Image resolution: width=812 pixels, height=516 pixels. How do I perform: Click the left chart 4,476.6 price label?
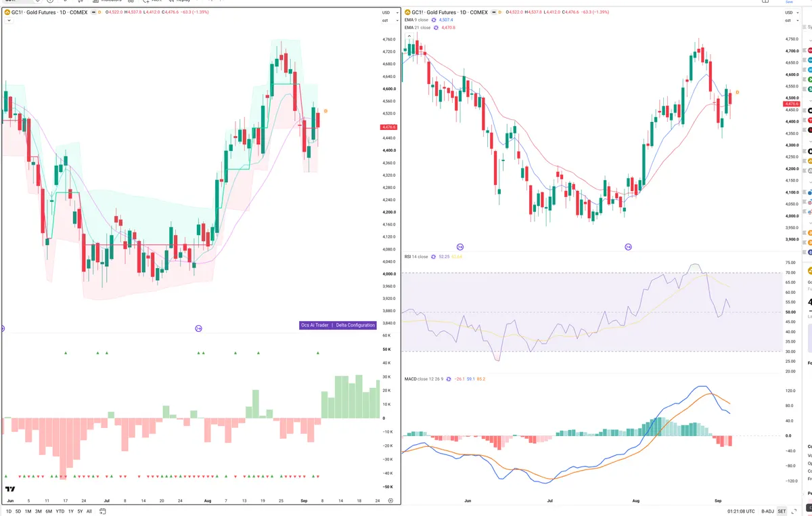(388, 127)
